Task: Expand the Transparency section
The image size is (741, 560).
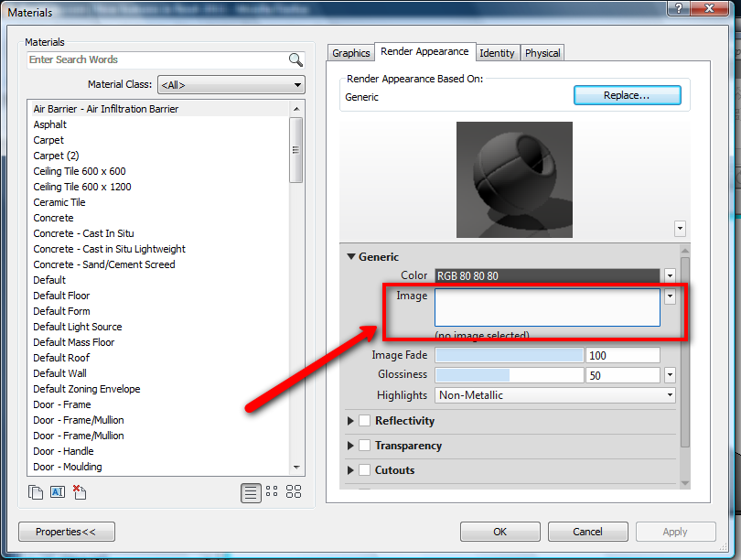Action: tap(350, 446)
